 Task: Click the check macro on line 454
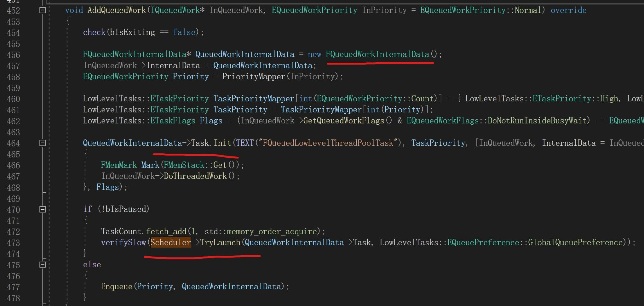click(x=94, y=32)
